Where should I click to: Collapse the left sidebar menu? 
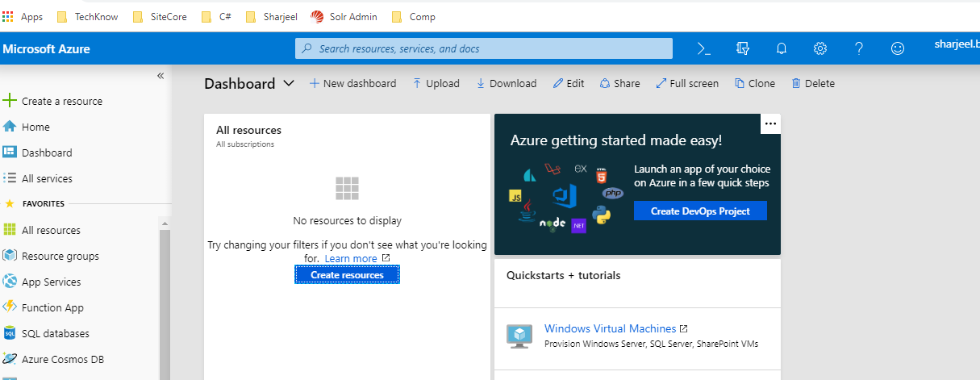(x=160, y=75)
